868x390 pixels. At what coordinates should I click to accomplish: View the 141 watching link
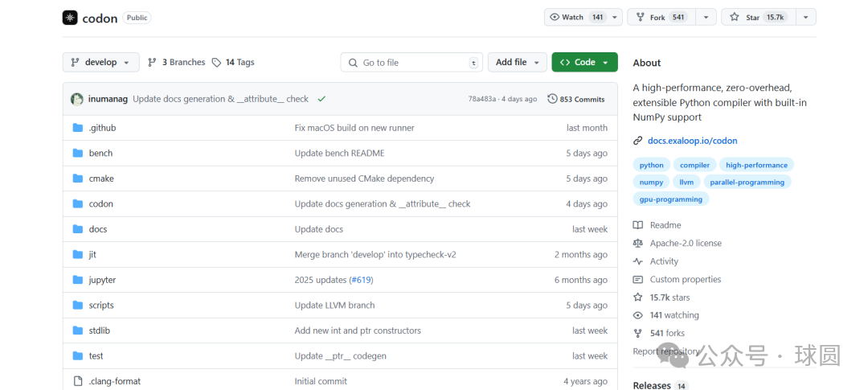[x=666, y=315]
